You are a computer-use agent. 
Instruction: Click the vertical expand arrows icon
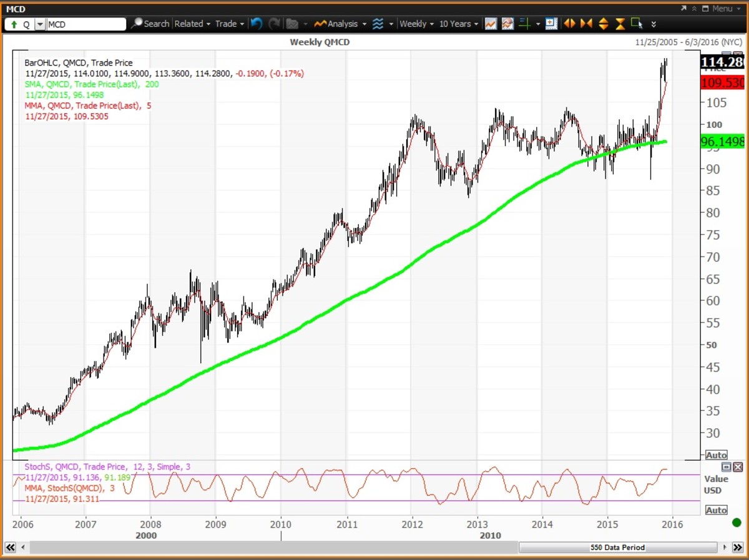603,24
